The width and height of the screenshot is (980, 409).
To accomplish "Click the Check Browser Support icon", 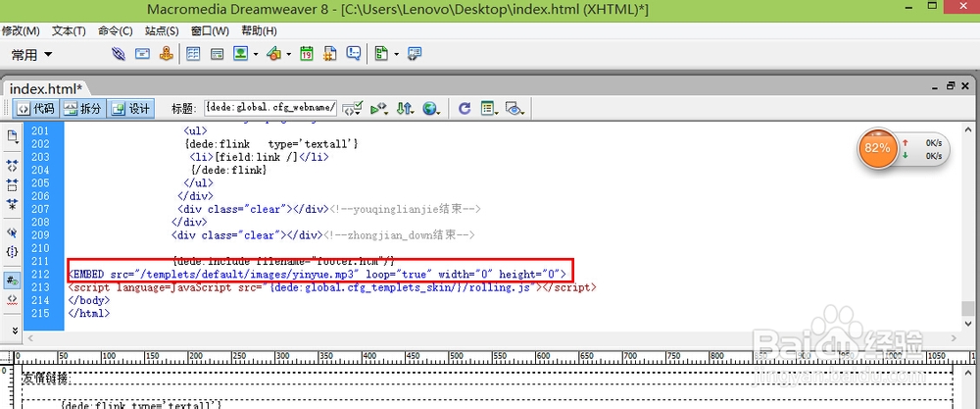I will 378,109.
